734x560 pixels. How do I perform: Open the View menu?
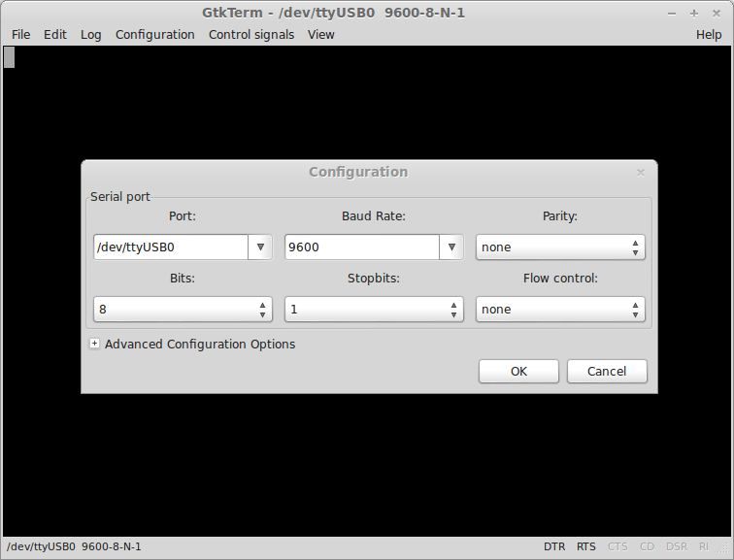tap(321, 35)
